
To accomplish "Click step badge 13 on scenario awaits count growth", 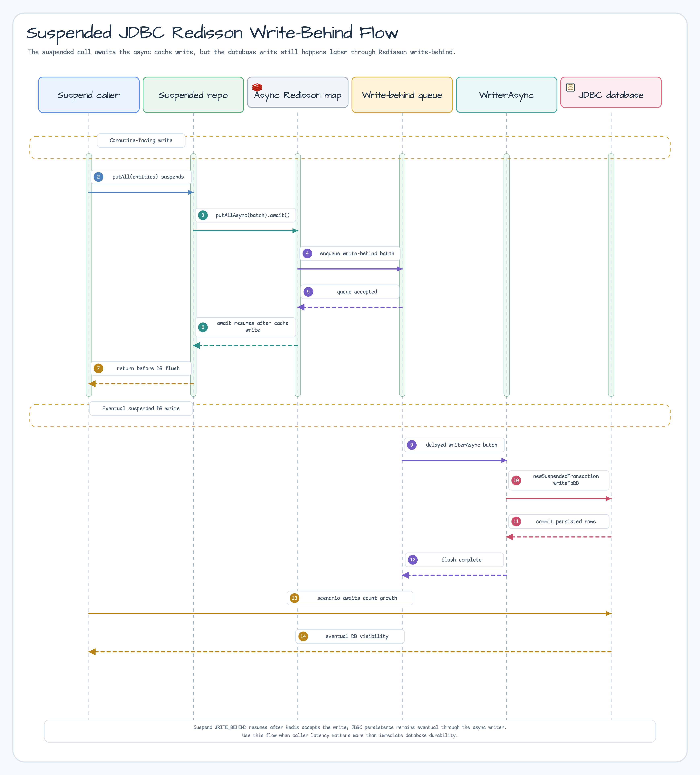I will click(x=295, y=598).
